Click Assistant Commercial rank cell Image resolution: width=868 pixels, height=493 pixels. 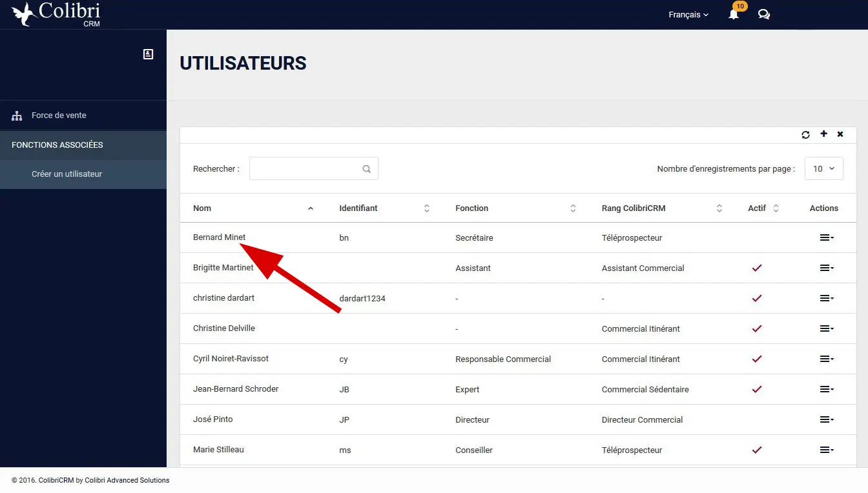[643, 268]
